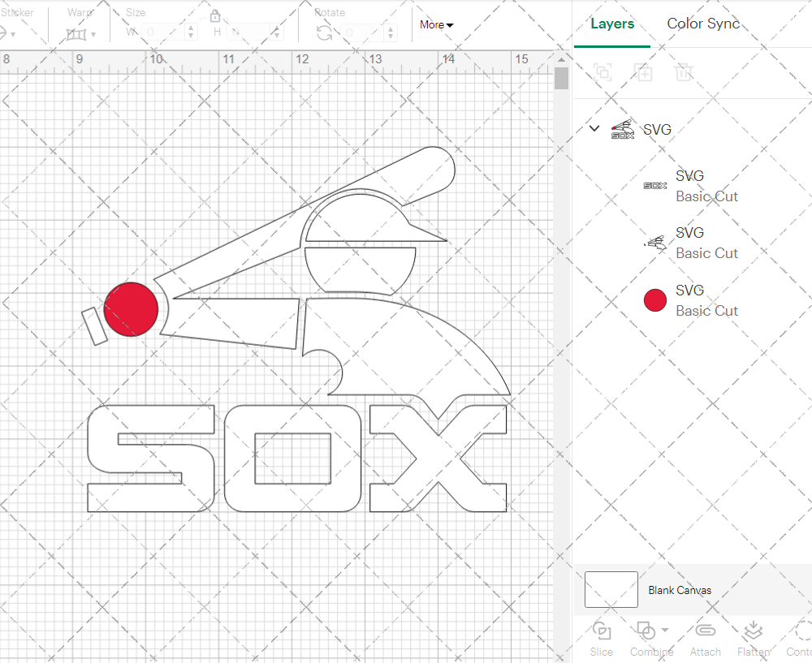Open the Warp dropdown arrow
The image size is (812, 663).
click(93, 35)
